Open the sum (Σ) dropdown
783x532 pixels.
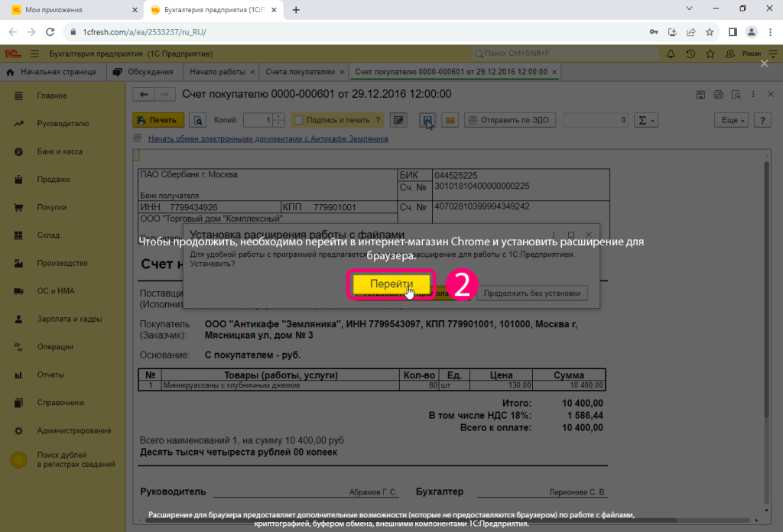pos(646,120)
